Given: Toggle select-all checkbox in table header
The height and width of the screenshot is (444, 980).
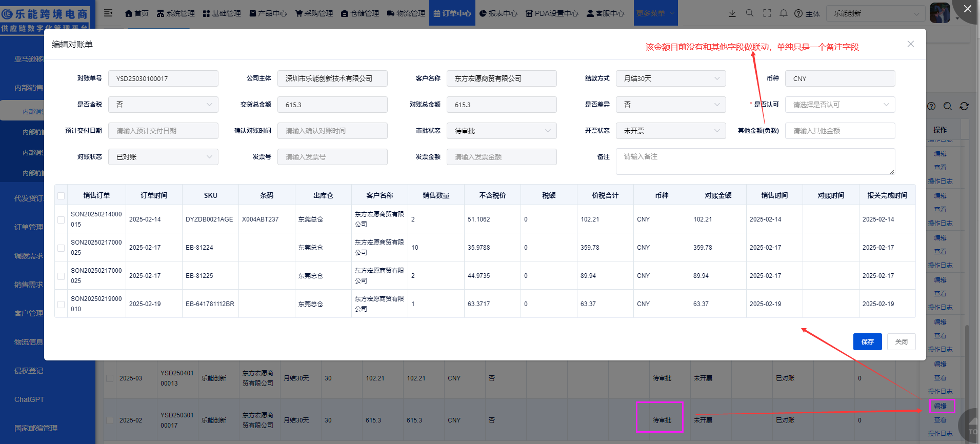Looking at the screenshot, I should tap(61, 195).
